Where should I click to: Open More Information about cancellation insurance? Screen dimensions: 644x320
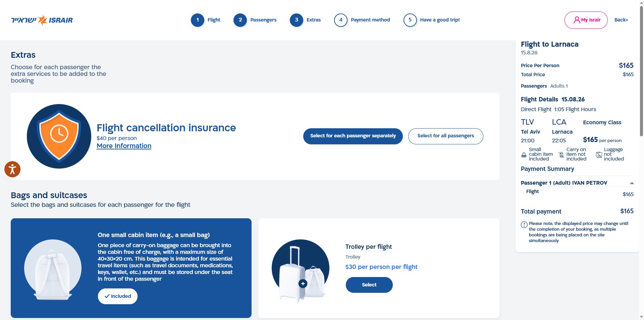[x=124, y=146]
